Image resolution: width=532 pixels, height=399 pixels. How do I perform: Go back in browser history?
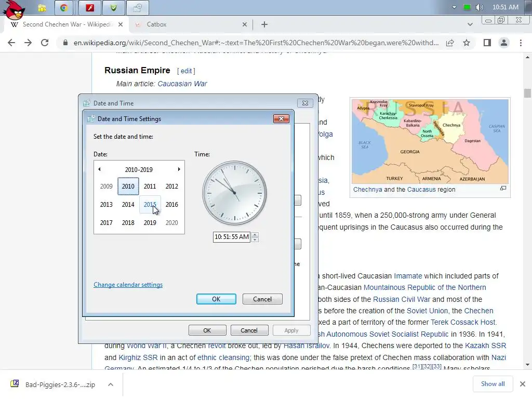[11, 43]
